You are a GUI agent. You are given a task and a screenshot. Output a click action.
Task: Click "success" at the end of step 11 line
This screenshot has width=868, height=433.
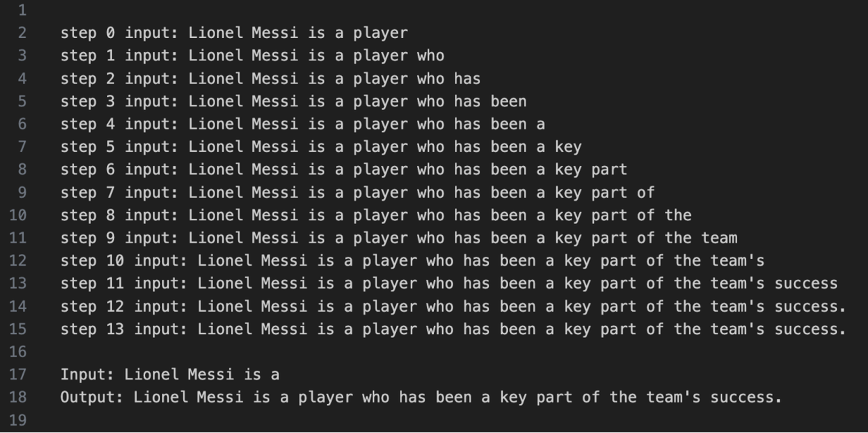(x=806, y=283)
